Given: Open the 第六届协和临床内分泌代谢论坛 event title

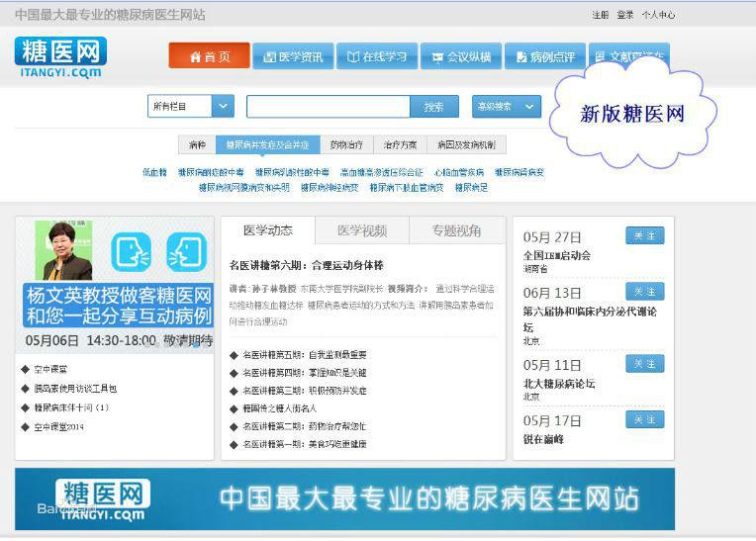Looking at the screenshot, I should tap(590, 318).
